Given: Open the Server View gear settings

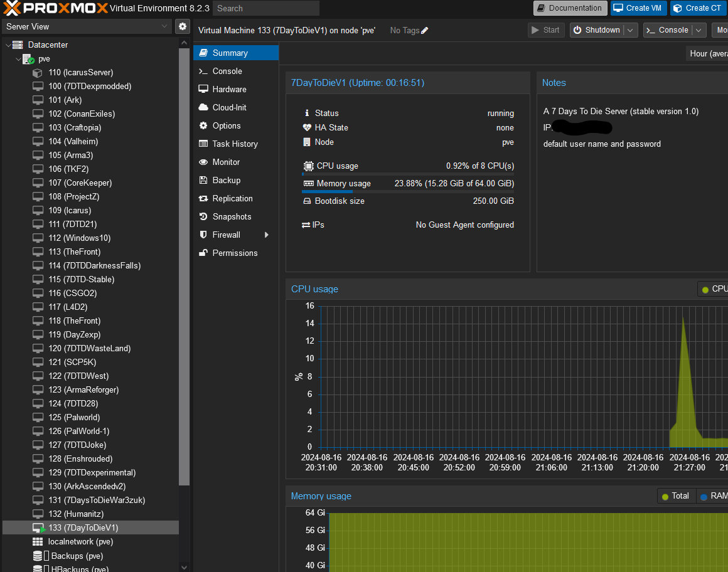Looking at the screenshot, I should pos(183,26).
